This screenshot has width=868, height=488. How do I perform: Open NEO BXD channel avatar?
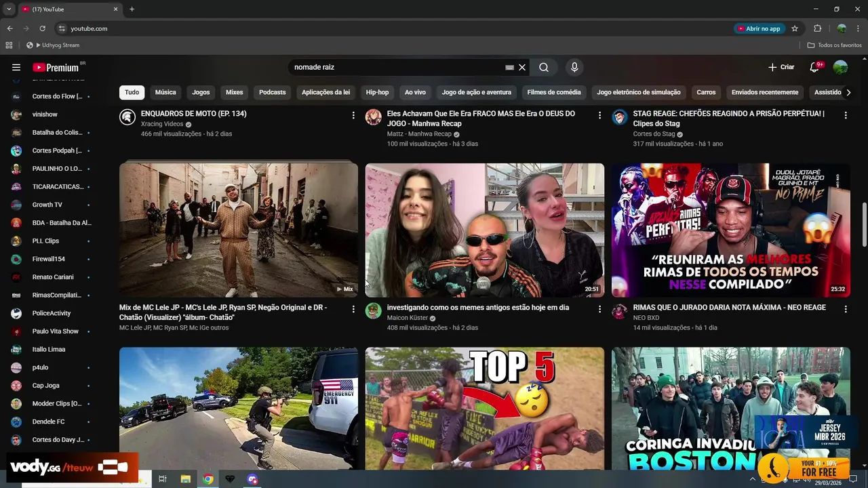click(619, 310)
